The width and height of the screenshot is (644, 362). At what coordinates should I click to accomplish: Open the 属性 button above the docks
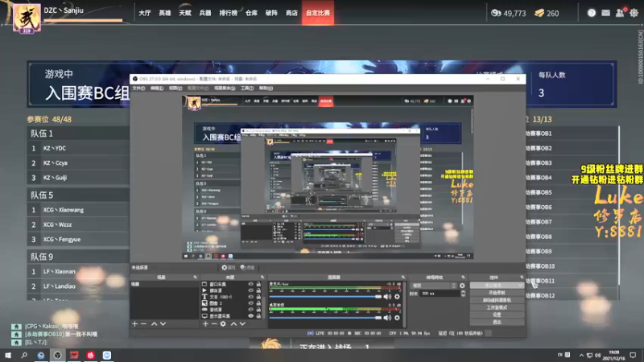pos(229,268)
